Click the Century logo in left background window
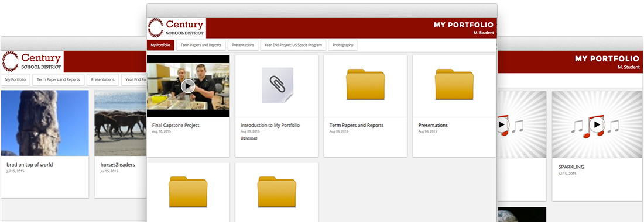Image resolution: width=644 pixels, height=222 pixels. 32,61
